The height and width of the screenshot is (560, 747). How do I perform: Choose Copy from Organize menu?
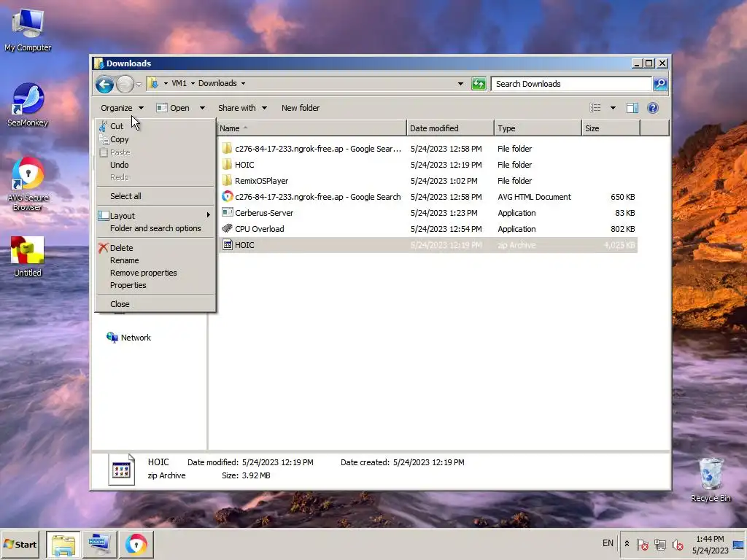[155, 139]
